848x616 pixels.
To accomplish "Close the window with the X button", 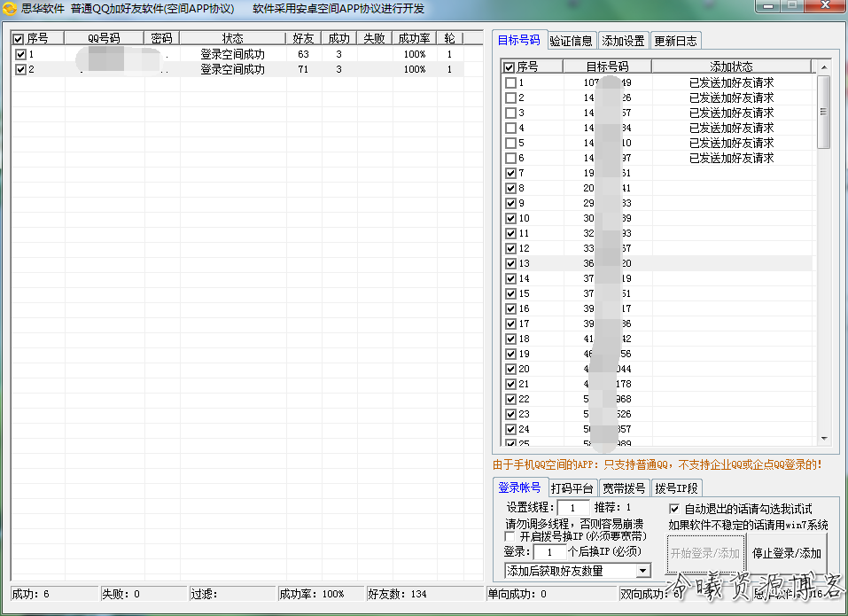I will click(x=825, y=4).
